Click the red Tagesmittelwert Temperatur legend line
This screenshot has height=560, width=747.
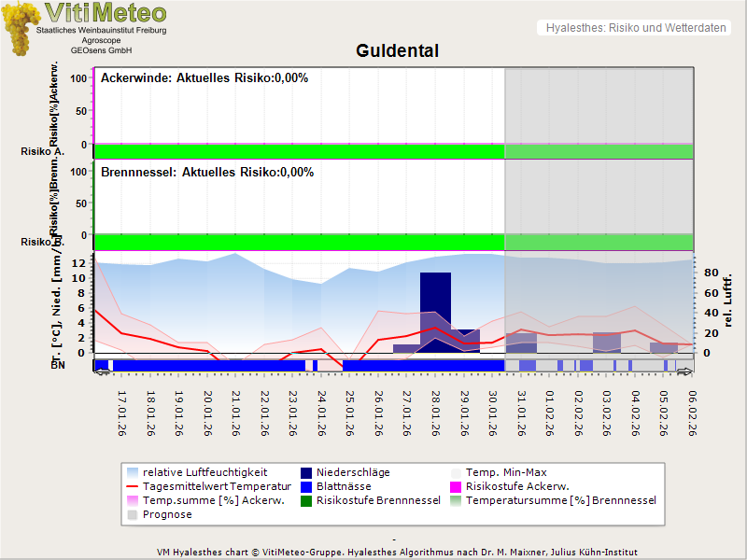click(134, 486)
